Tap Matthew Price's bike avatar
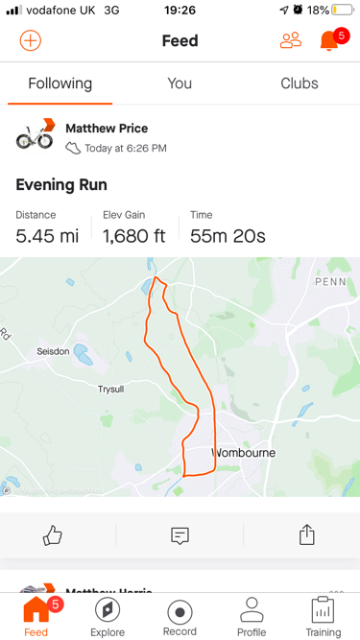The height and width of the screenshot is (640, 360). 35,134
